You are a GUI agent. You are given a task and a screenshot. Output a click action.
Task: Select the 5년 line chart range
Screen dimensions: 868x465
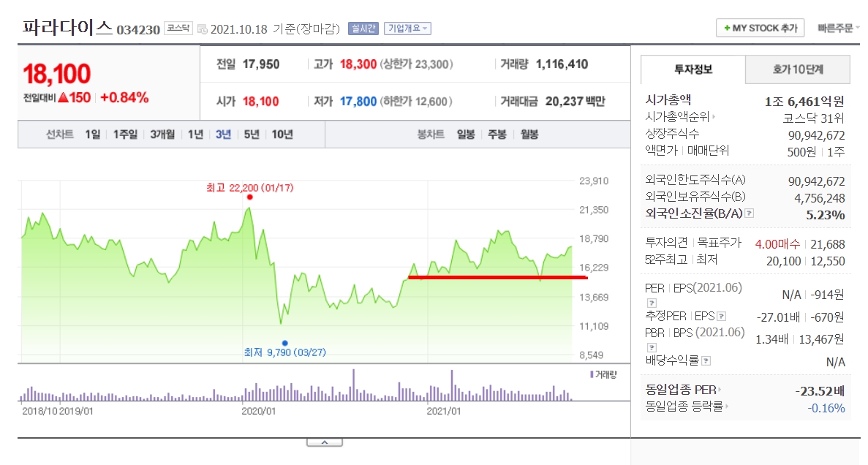[x=252, y=134]
